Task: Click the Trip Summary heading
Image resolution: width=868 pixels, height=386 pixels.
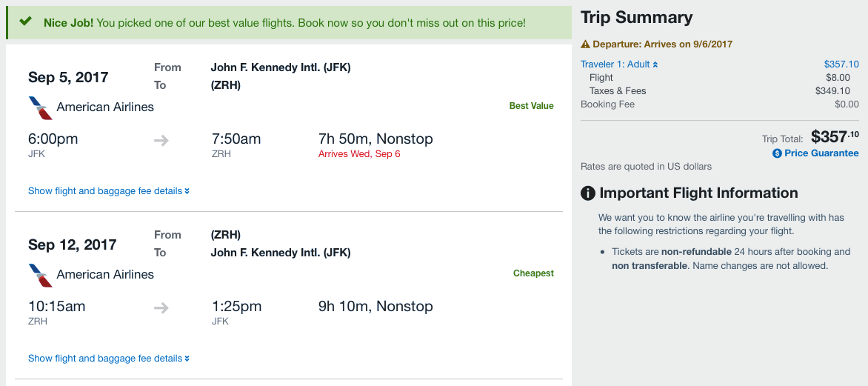Action: [x=636, y=18]
